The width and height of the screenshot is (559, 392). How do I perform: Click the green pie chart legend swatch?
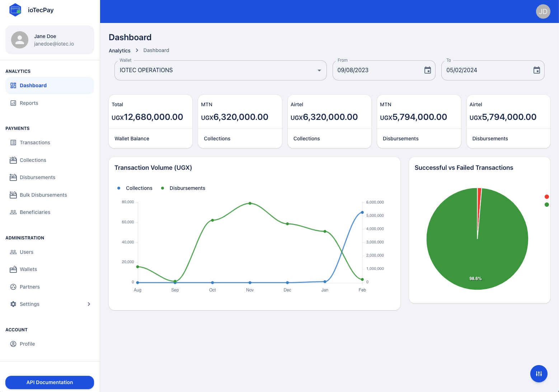click(x=546, y=205)
